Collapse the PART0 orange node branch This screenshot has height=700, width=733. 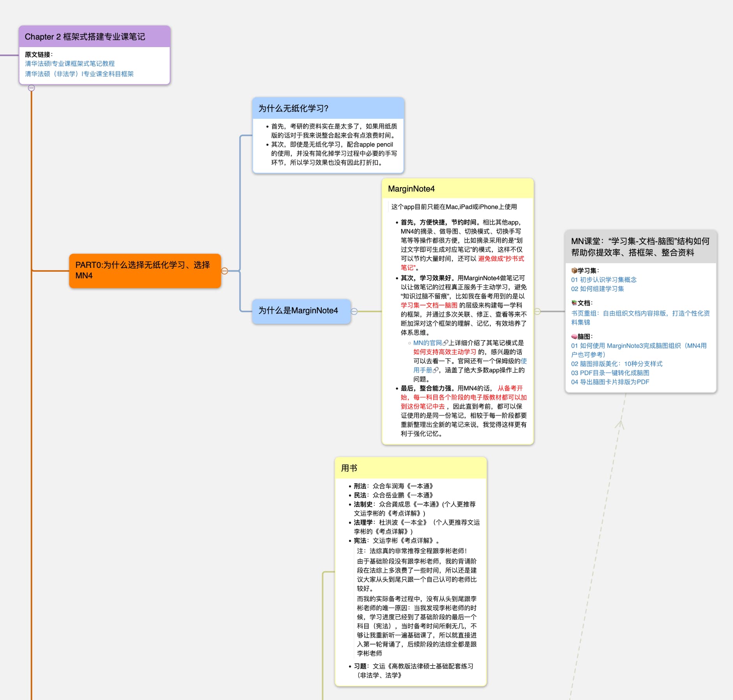(x=225, y=271)
